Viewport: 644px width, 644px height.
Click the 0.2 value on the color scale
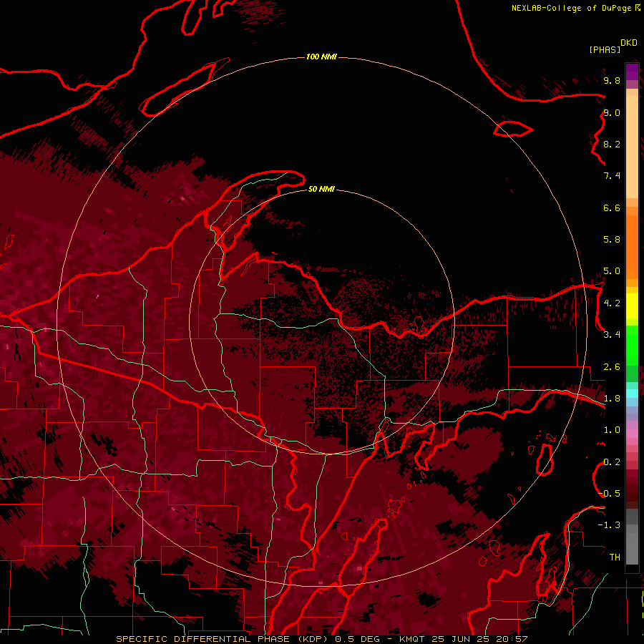click(611, 462)
